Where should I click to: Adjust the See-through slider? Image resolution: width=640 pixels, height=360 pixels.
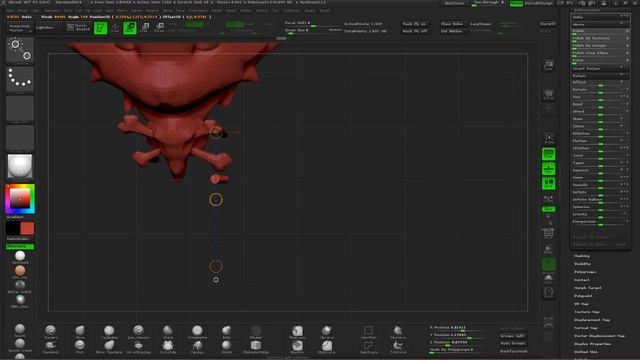(x=487, y=3)
